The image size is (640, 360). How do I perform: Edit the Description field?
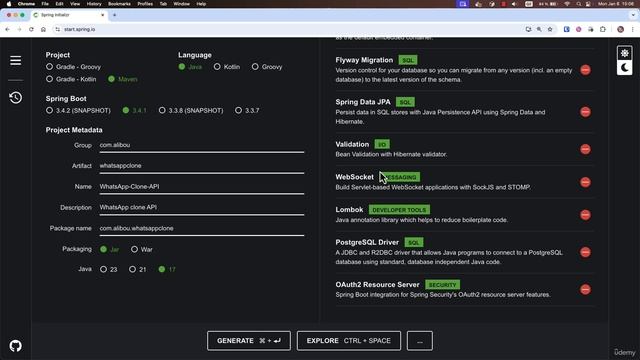tap(202, 207)
